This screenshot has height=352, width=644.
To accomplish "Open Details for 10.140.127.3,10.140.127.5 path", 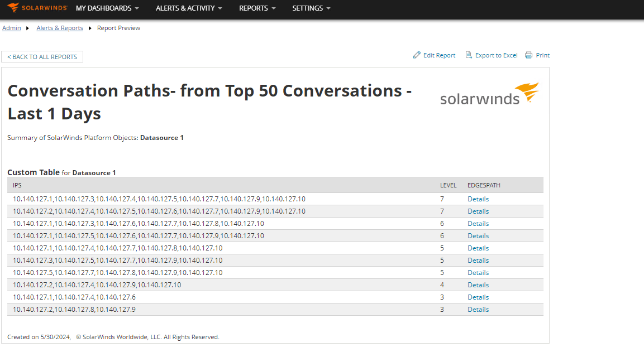I will coord(478,261).
